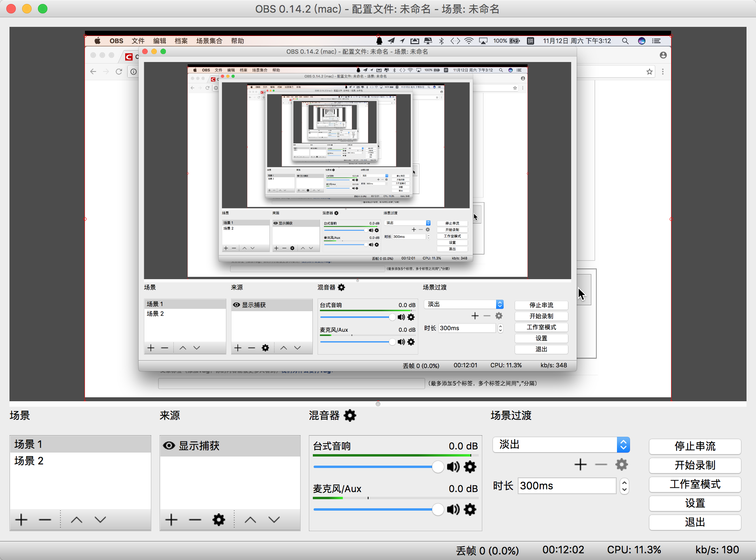Viewport: 756px width, 560px height.
Task: Select 场景 1 in scenes list
Action: click(80, 444)
